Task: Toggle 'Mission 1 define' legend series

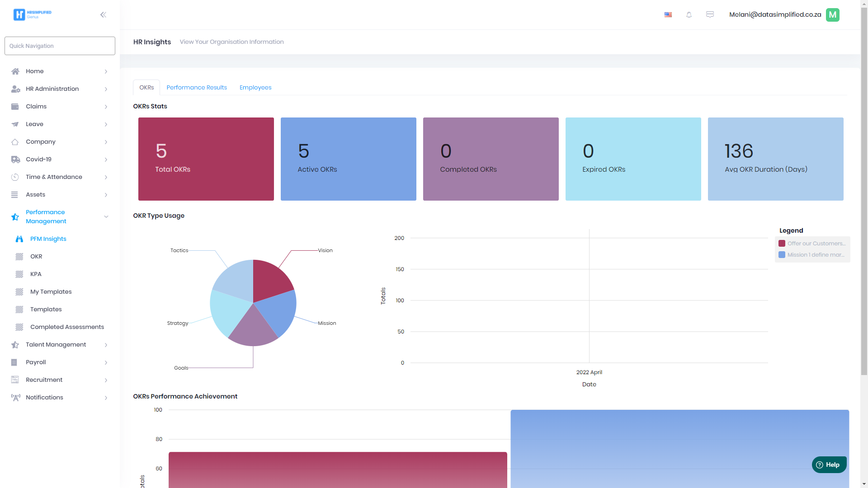Action: point(812,255)
